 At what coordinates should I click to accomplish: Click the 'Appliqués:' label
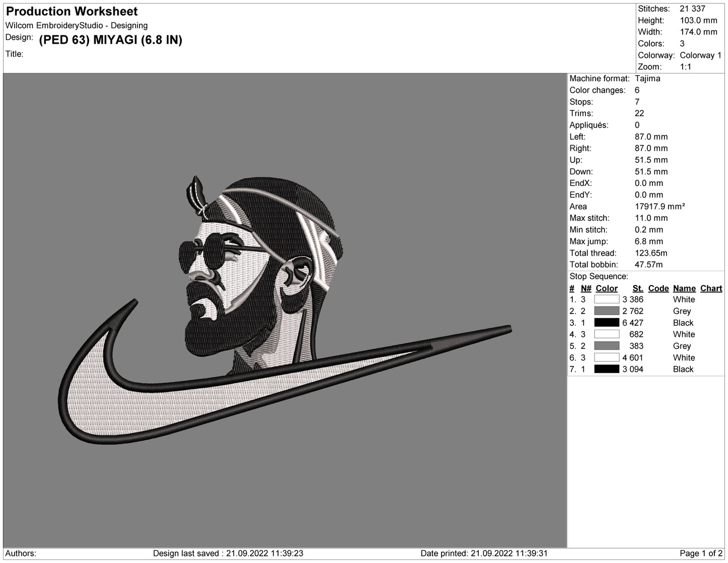pos(589,125)
